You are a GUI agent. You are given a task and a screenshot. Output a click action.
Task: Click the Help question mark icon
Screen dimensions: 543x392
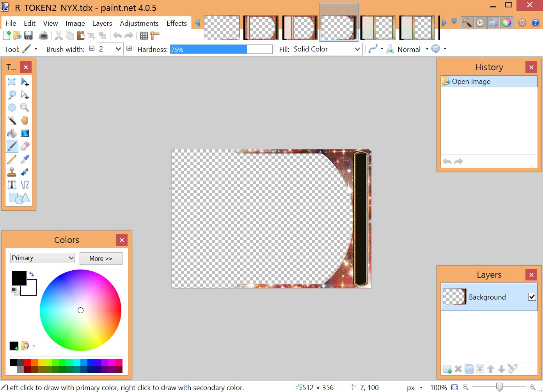click(x=536, y=23)
